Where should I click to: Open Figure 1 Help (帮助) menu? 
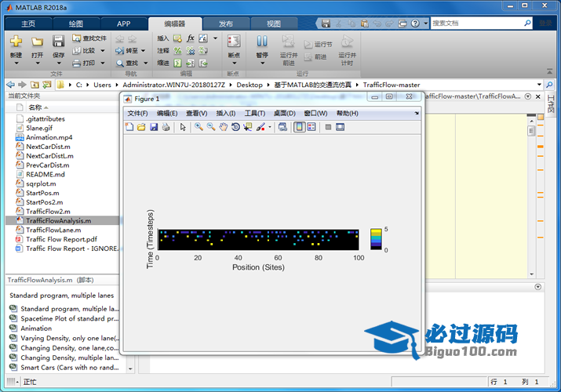click(x=347, y=113)
